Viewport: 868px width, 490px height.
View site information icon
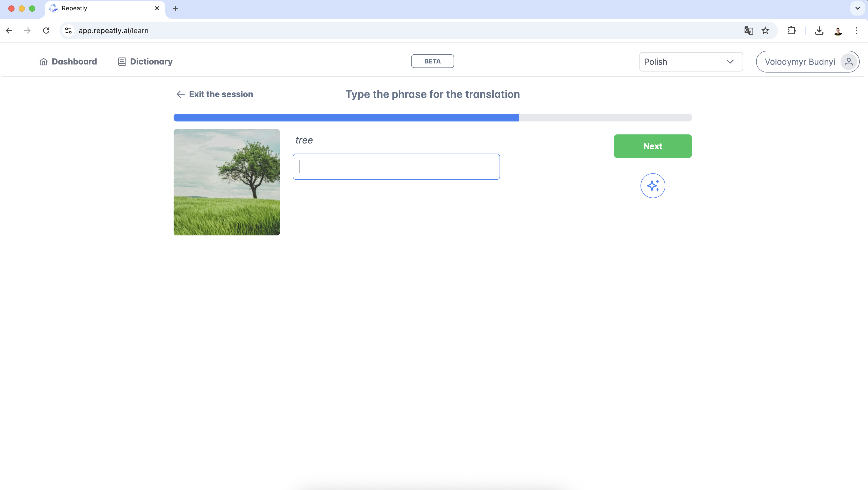(x=68, y=31)
